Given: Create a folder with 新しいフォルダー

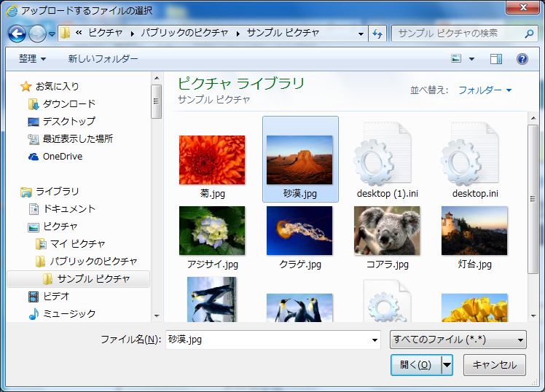Looking at the screenshot, I should click(x=103, y=59).
